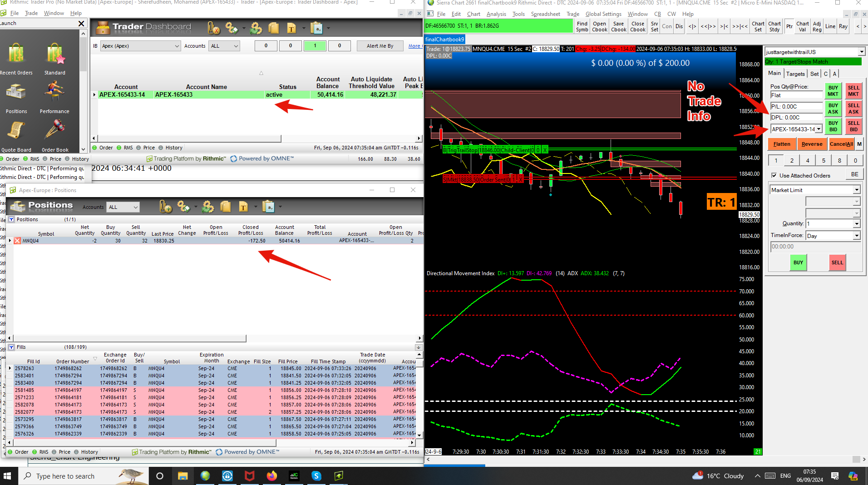Open the Accounts ALL dropdown in Positions window
868x485 pixels.
point(123,207)
